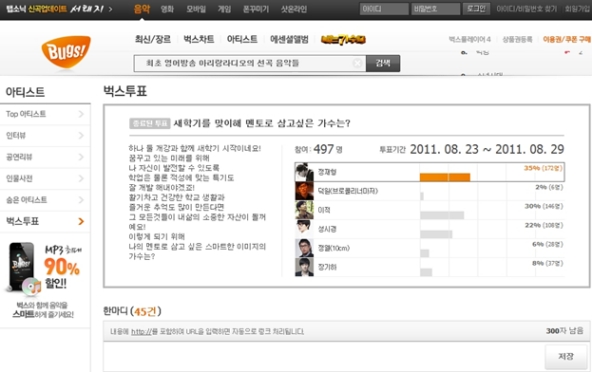Click 이적 gray vote bar
The width and height of the screenshot is (592, 372).
point(442,215)
